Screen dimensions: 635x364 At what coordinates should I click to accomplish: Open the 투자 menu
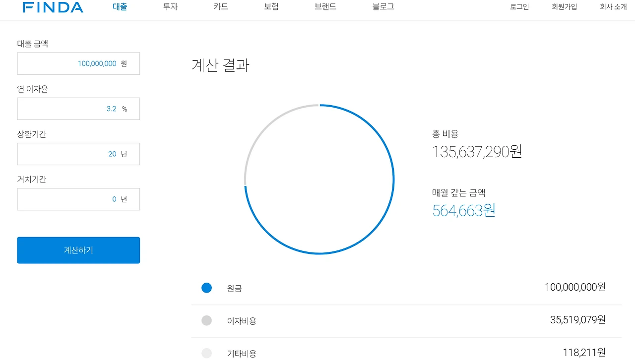click(170, 7)
